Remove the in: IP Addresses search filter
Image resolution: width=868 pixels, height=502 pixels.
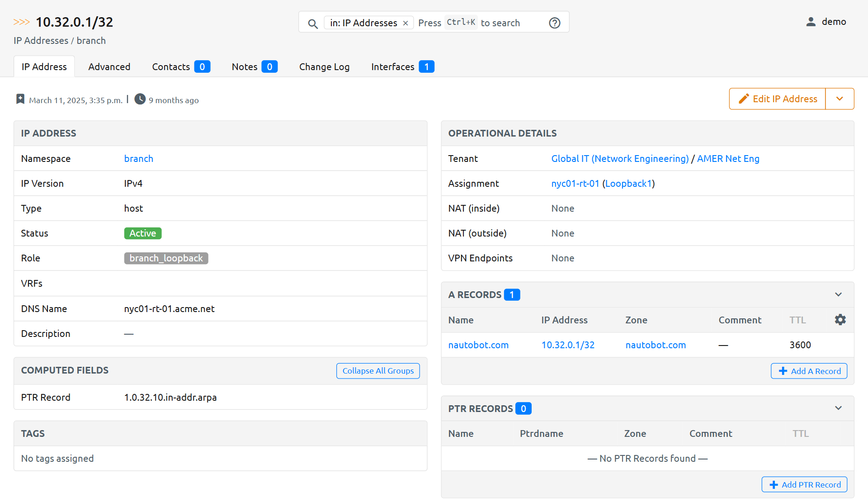click(x=406, y=23)
